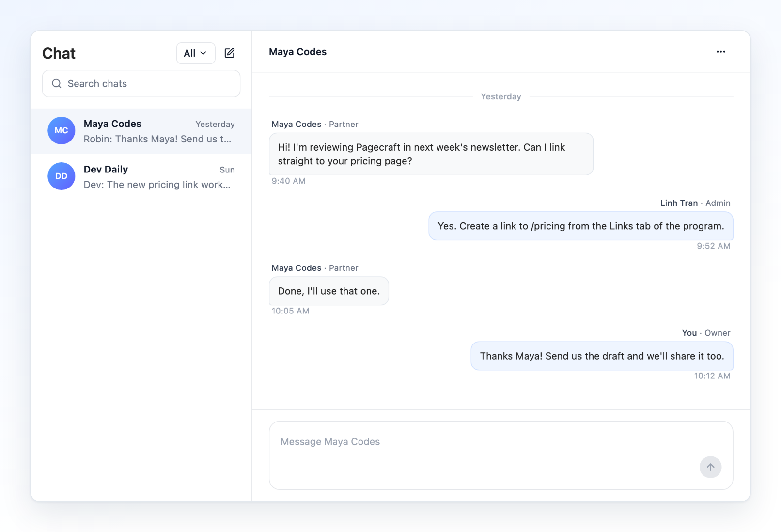This screenshot has width=781, height=532.
Task: Click the Linh Tran · Admin sender label
Action: pyautogui.click(x=695, y=203)
